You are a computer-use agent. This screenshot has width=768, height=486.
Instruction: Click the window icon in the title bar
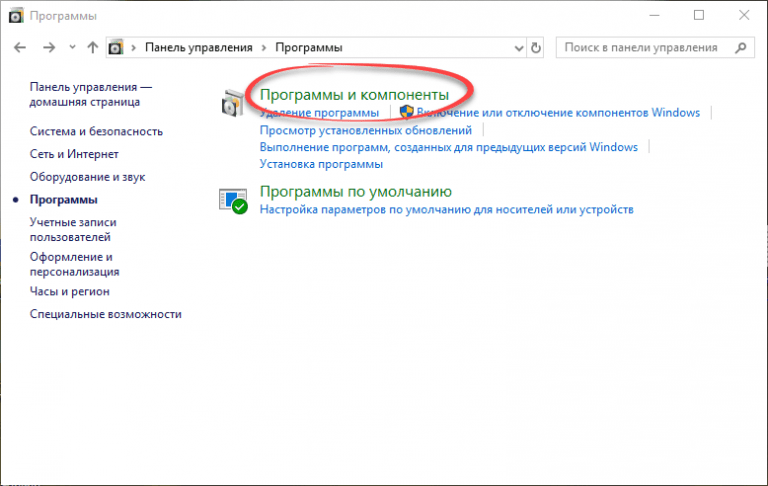[x=16, y=16]
